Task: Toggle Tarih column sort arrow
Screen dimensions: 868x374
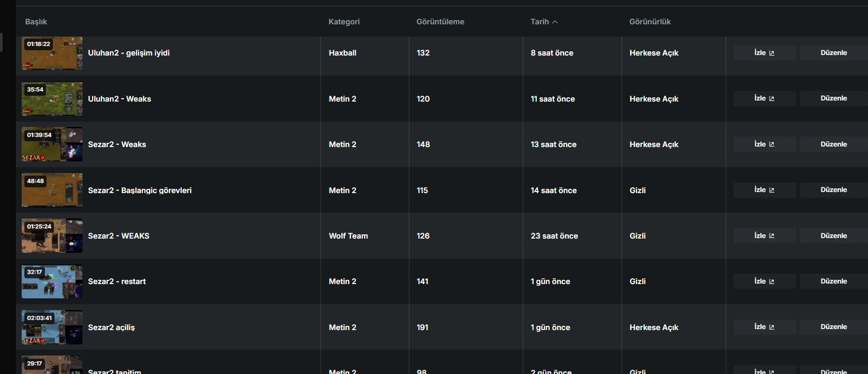Action: (x=555, y=22)
